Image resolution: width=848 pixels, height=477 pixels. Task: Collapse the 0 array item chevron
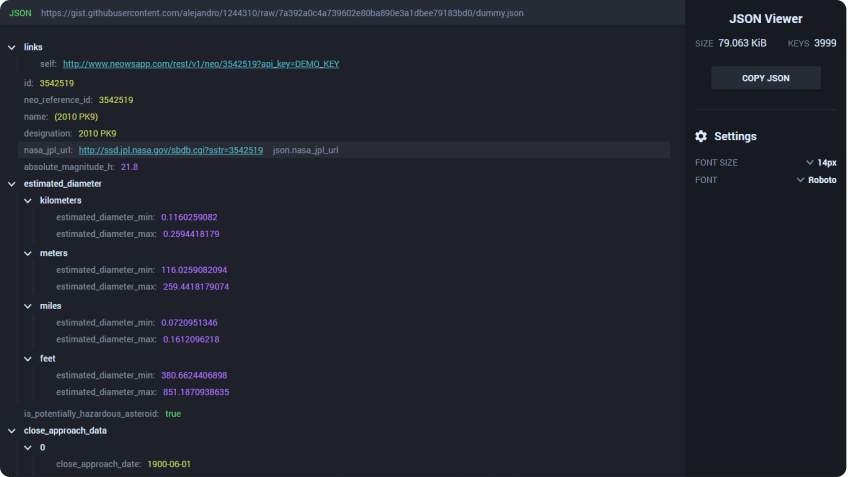(x=28, y=448)
